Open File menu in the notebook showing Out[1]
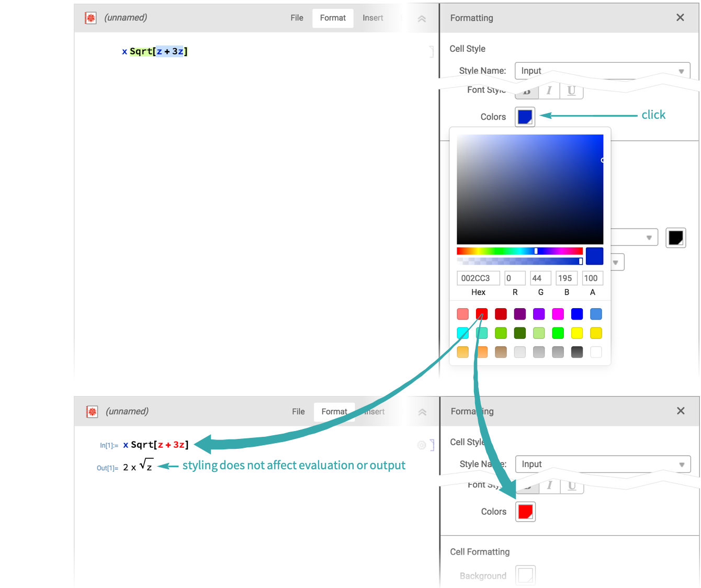 pyautogui.click(x=298, y=412)
